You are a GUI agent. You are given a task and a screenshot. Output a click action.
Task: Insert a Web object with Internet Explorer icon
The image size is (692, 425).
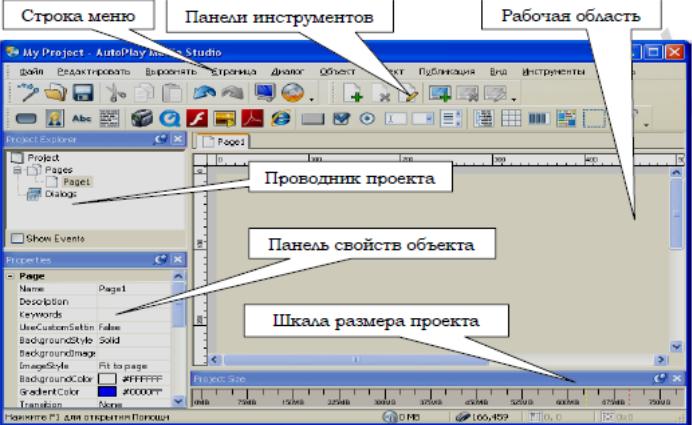pyautogui.click(x=281, y=118)
